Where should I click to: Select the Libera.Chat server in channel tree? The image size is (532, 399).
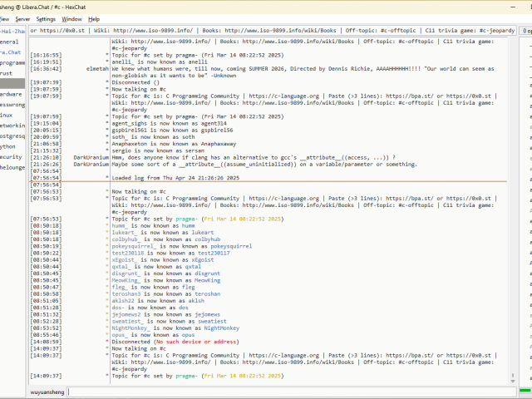click(x=12, y=52)
